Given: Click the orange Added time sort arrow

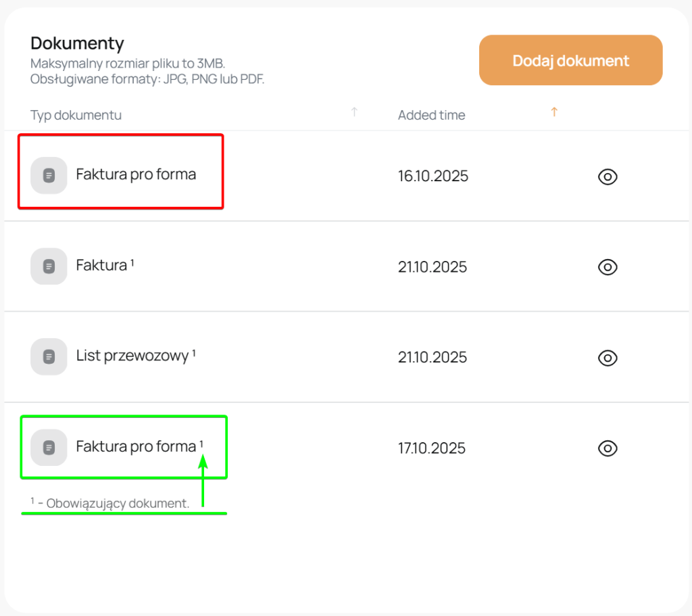Looking at the screenshot, I should click(554, 112).
